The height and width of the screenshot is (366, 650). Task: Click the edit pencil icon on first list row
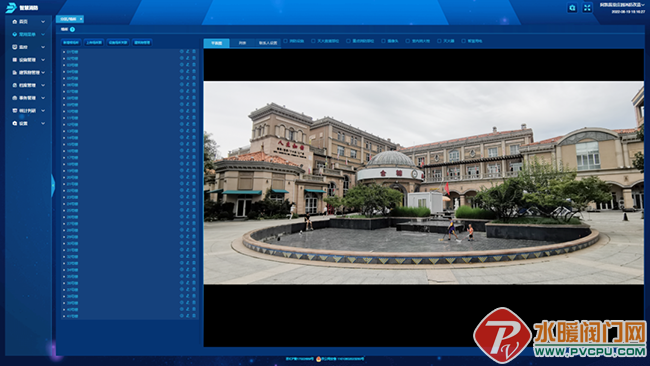point(187,52)
